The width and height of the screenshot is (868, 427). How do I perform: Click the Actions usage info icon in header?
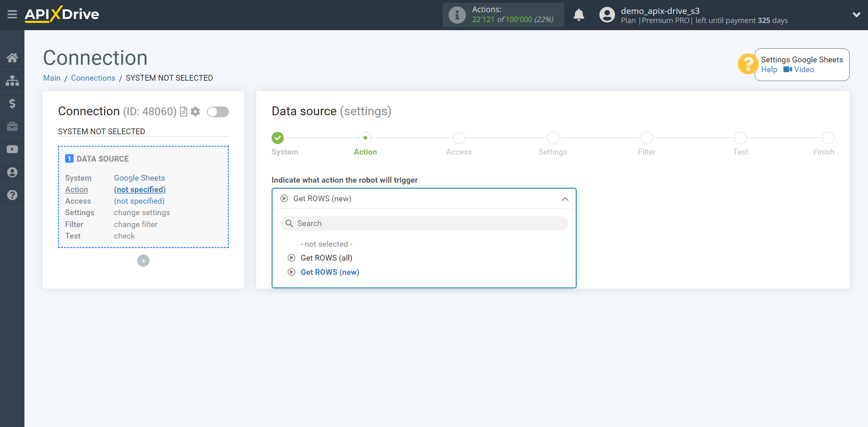click(456, 15)
